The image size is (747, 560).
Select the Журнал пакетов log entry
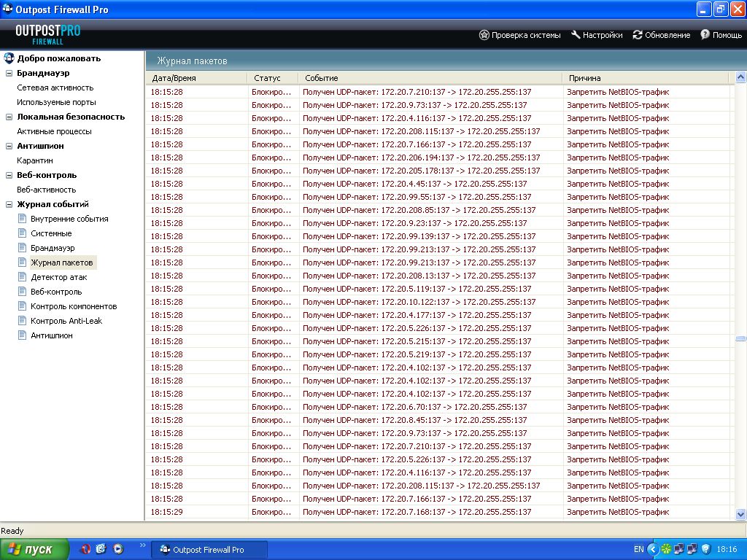click(62, 262)
